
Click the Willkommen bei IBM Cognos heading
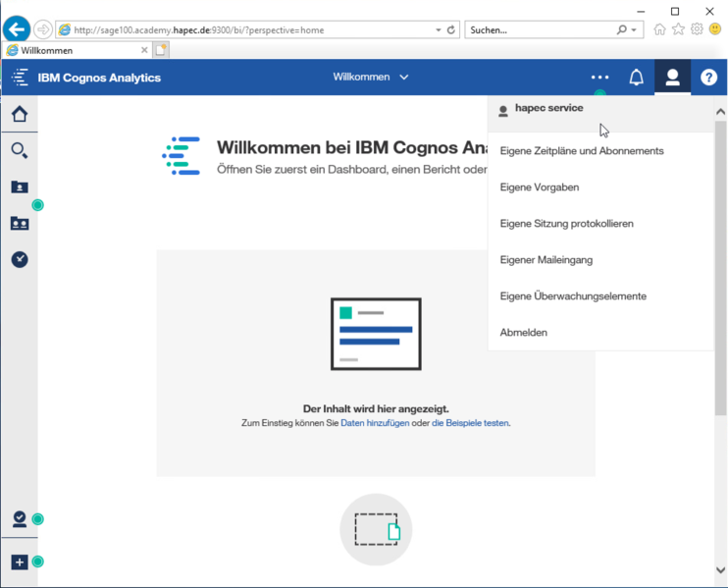pyautogui.click(x=351, y=147)
